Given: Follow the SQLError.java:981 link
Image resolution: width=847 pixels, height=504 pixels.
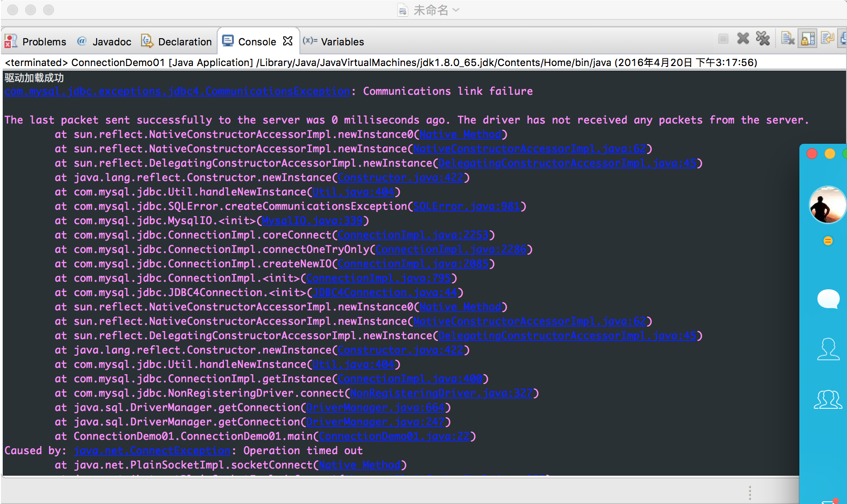Looking at the screenshot, I should 466,207.
